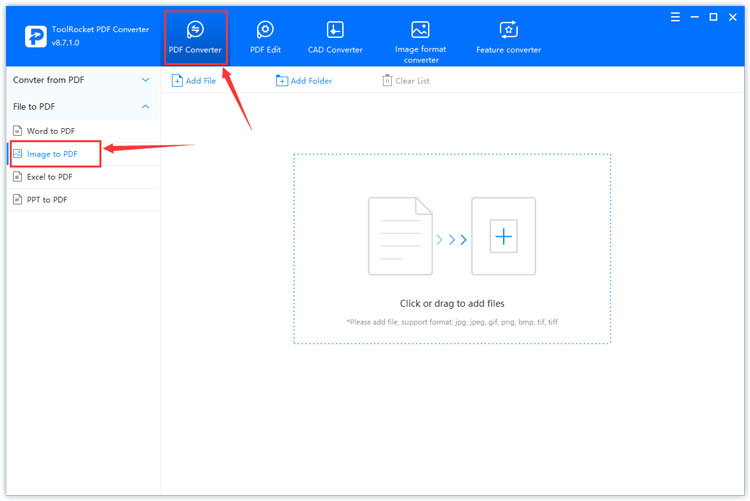Screen dimensions: 750x501
Task: Click the Add File button
Action: [x=194, y=81]
